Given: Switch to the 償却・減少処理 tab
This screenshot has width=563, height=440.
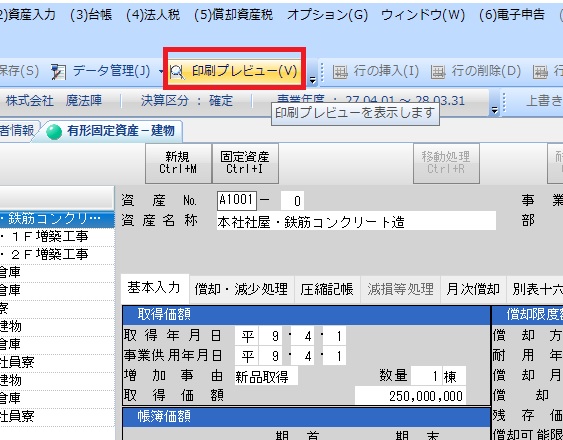Looking at the screenshot, I should 241,290.
